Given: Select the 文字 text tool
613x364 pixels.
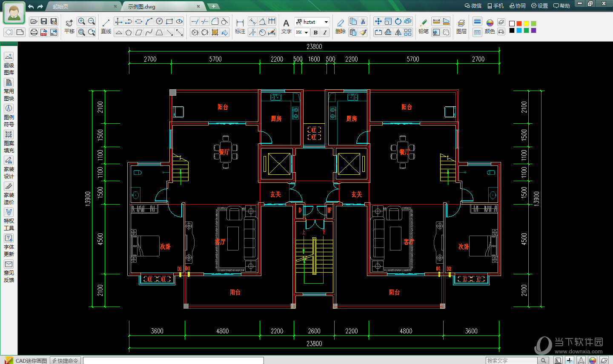Looking at the screenshot, I should (286, 26).
